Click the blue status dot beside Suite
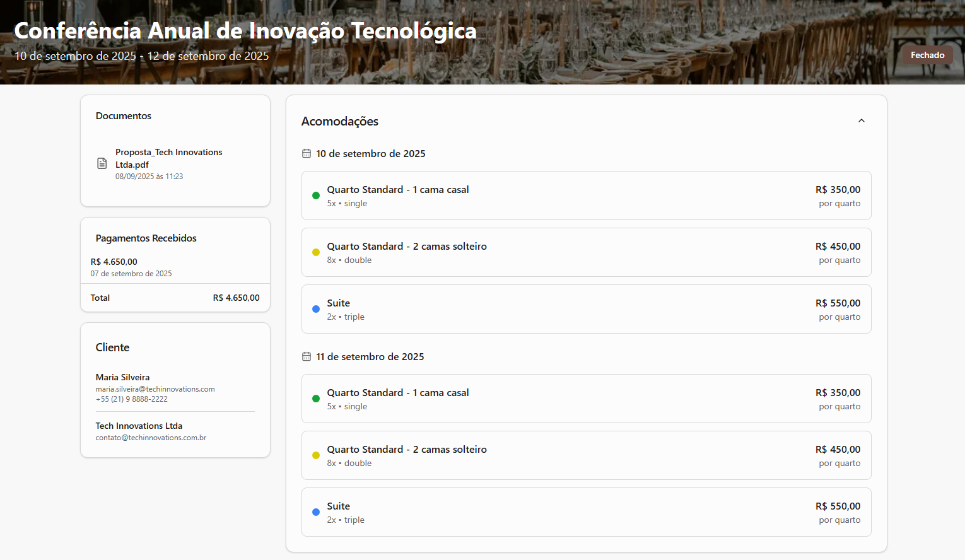The image size is (965, 560). [x=315, y=309]
